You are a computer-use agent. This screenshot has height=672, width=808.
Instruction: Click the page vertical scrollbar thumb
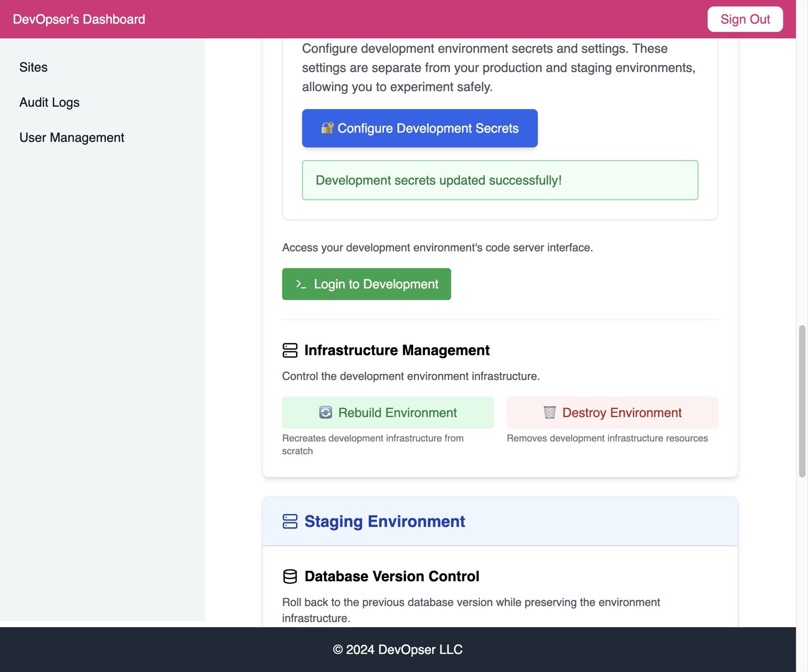(802, 401)
